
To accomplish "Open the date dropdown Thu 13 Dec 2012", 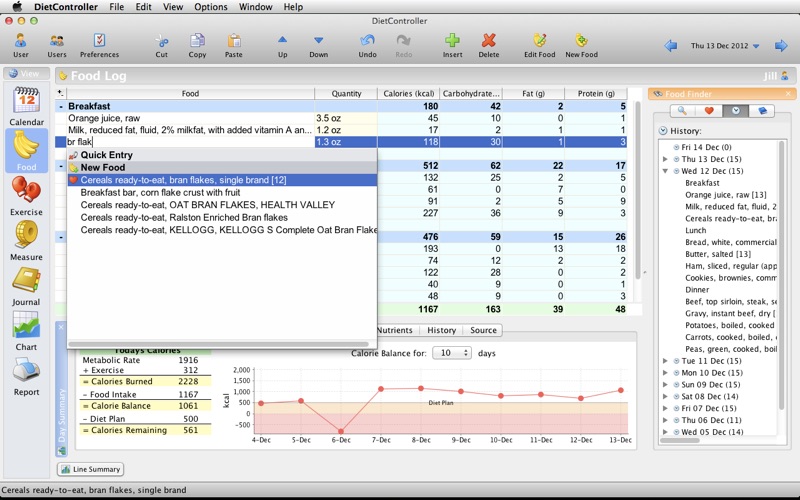I will point(725,46).
